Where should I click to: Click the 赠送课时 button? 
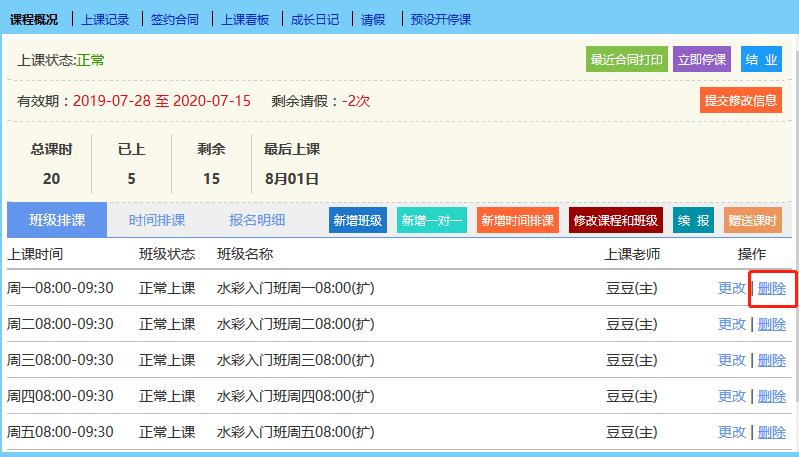click(752, 221)
